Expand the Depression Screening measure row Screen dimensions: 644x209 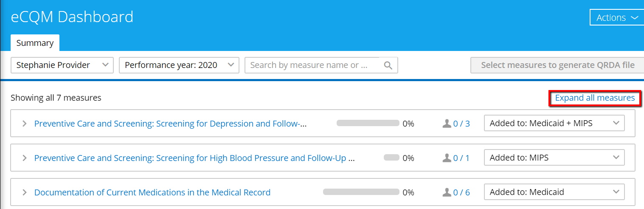pos(25,124)
